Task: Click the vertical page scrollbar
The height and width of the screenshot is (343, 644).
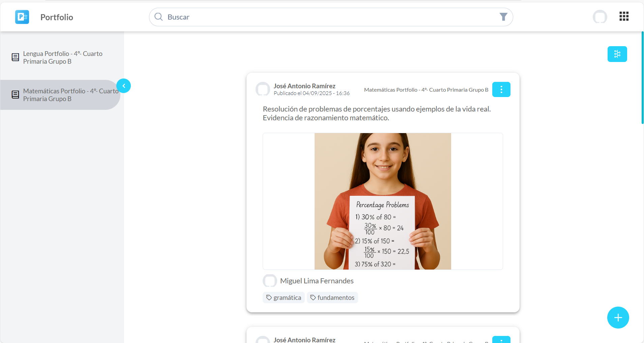Action: coord(642,77)
